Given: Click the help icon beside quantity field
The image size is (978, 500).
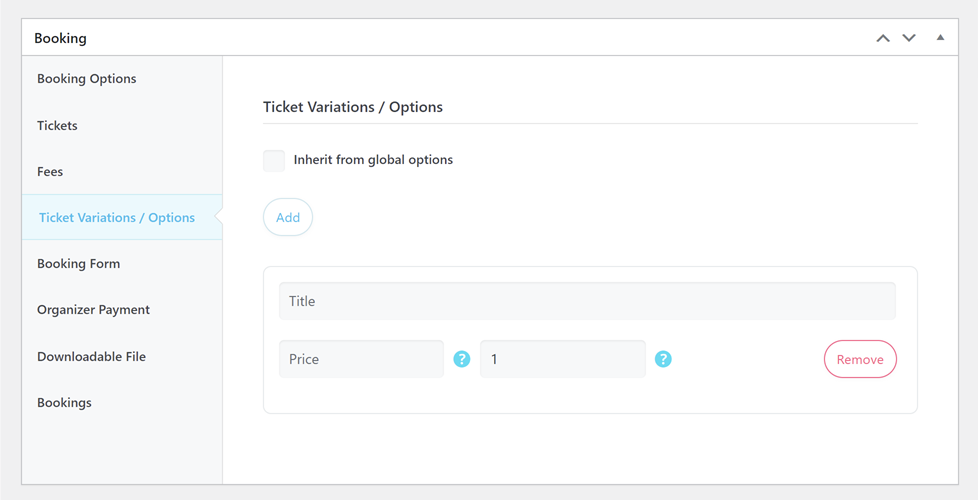Looking at the screenshot, I should (x=663, y=359).
